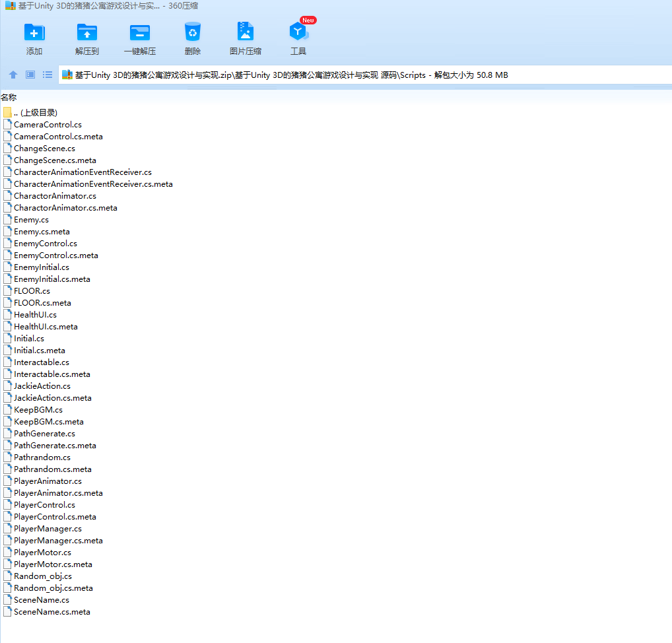Open the 工具 (Tools) icon
This screenshot has height=643, width=672.
pyautogui.click(x=298, y=31)
